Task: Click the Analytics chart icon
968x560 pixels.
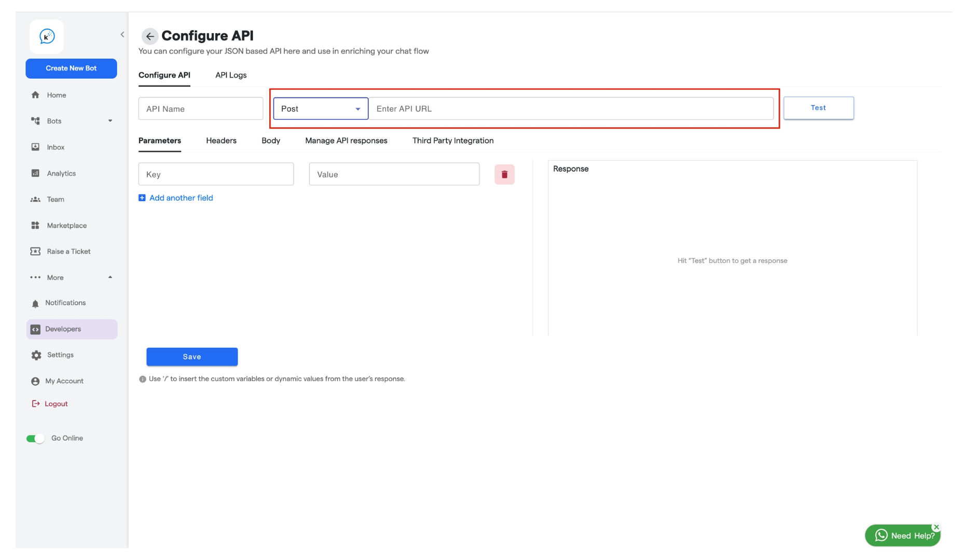Action: click(x=35, y=173)
